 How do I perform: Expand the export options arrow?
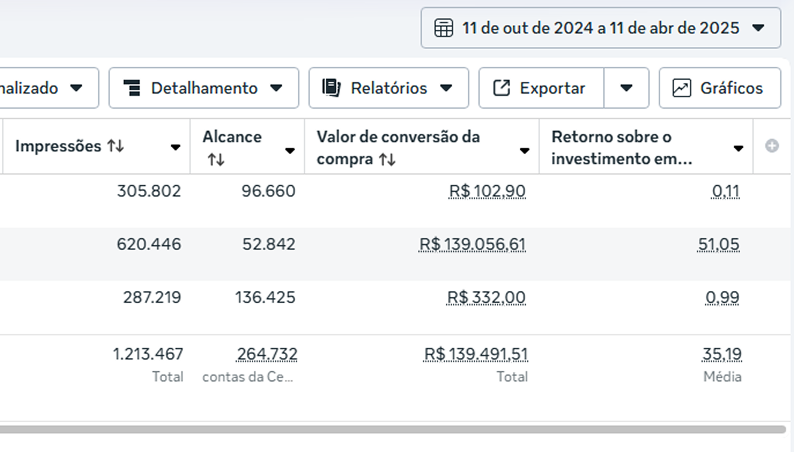coord(626,88)
